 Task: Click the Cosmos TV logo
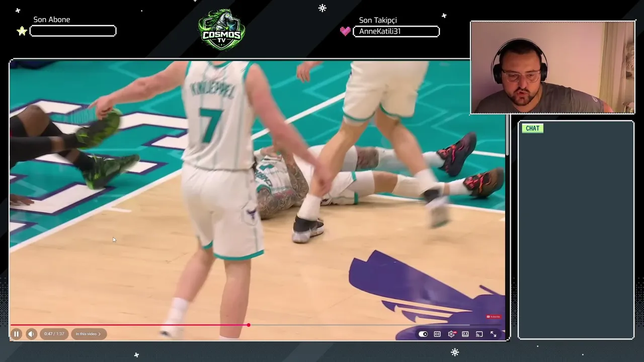coord(221,30)
